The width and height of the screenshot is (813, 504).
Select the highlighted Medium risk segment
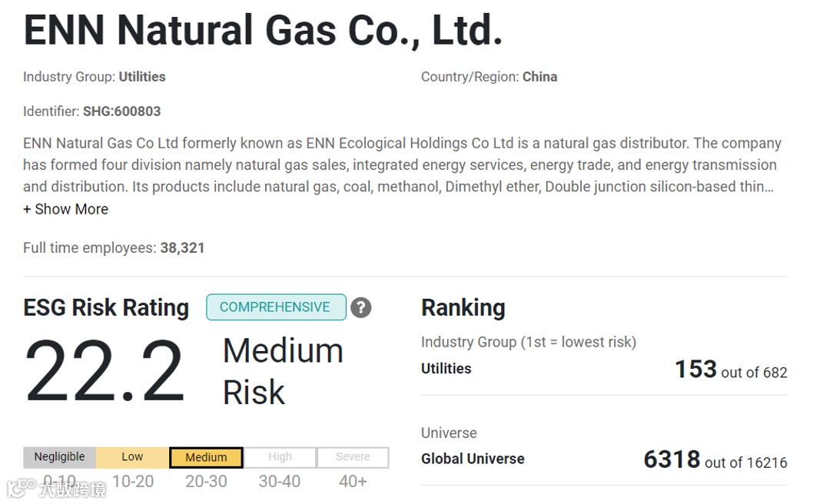206,457
